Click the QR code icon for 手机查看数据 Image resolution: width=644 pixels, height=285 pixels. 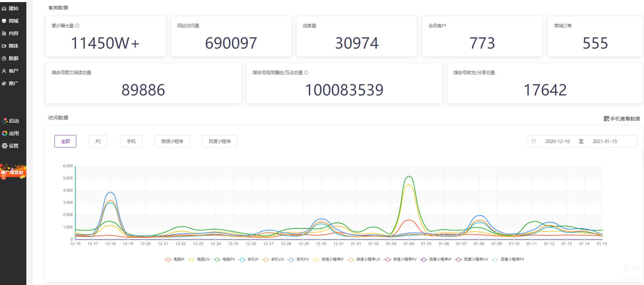606,119
